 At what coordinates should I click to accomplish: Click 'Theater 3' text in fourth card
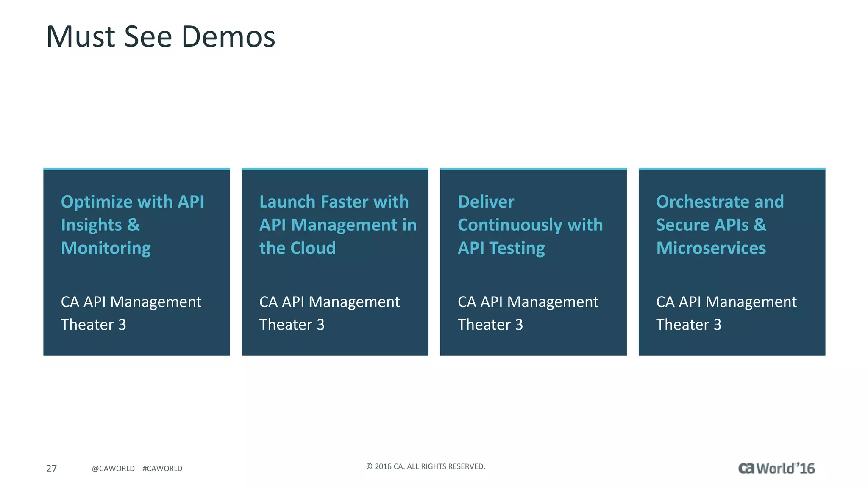click(688, 324)
